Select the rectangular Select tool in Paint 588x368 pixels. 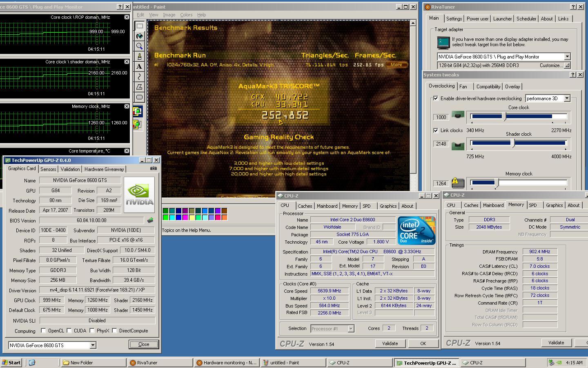click(x=139, y=26)
